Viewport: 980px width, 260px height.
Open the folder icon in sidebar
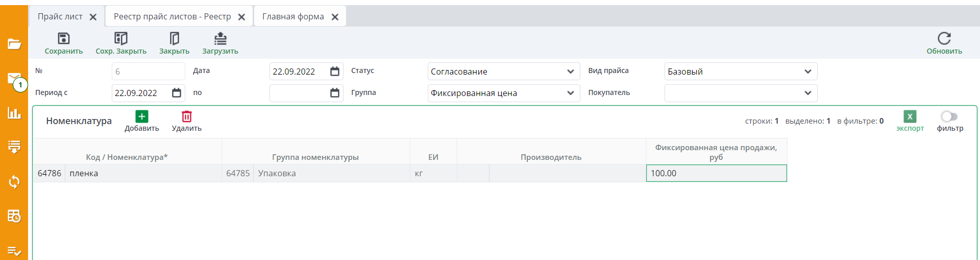coord(14,44)
